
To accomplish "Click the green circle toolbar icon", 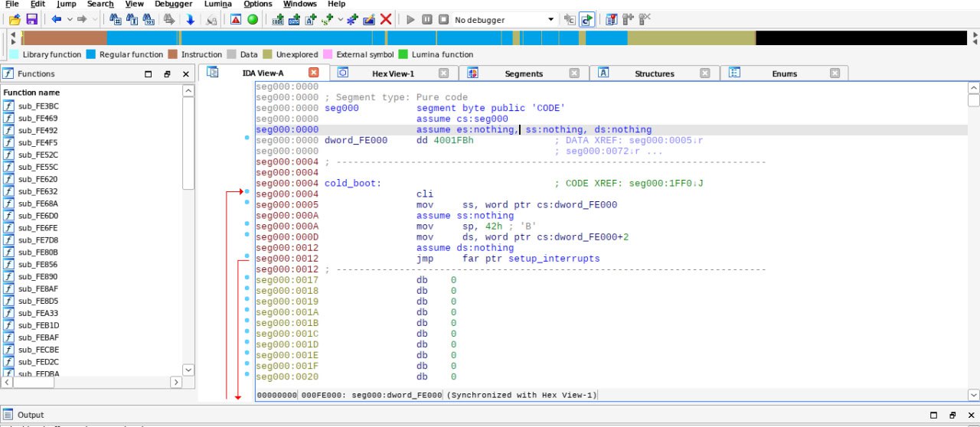I will [253, 19].
